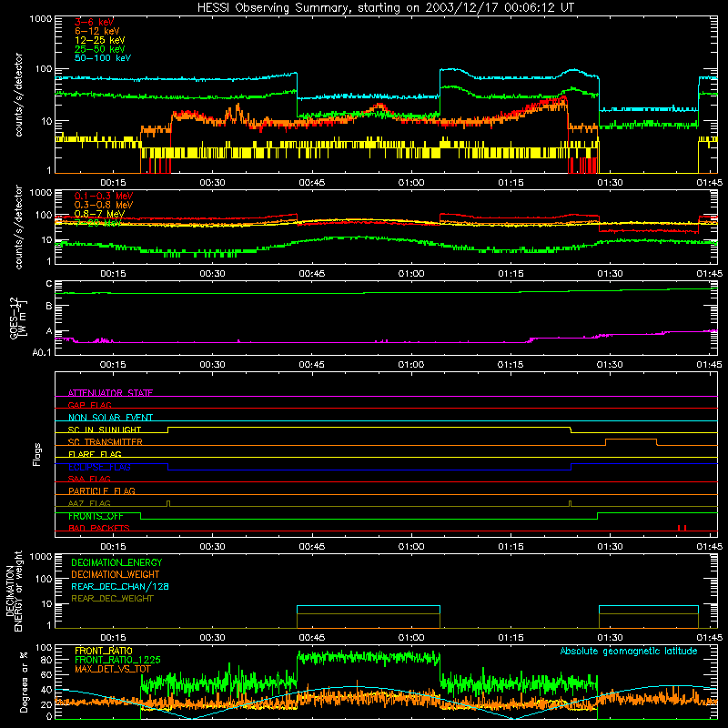This screenshot has height=728, width=728.
Task: Click the 01:00 tick under the MeV plot
Action: 411,274
